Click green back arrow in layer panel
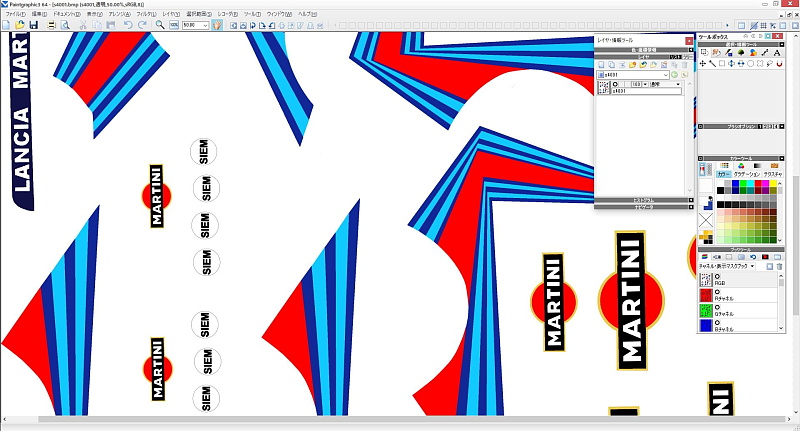Viewport: 800px width, 431px height. point(674,74)
